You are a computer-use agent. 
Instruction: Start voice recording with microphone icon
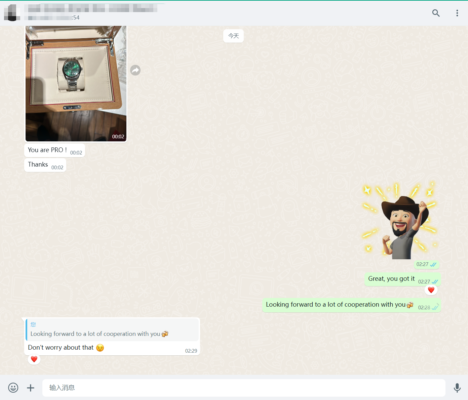pyautogui.click(x=457, y=388)
